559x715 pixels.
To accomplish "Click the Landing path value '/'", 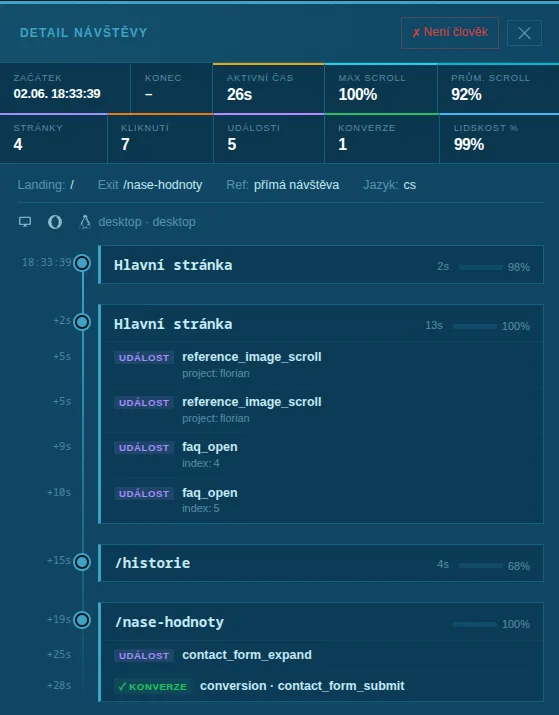I will pyautogui.click(x=72, y=185).
